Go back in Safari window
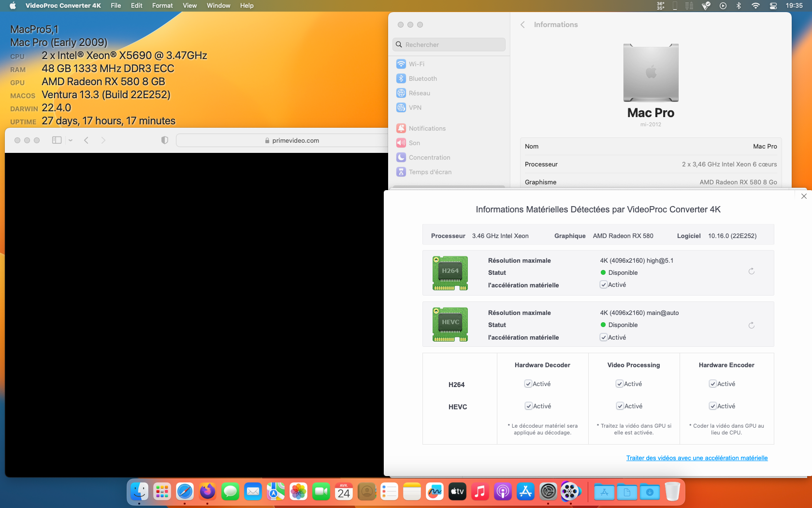This screenshot has width=812, height=508. point(87,140)
